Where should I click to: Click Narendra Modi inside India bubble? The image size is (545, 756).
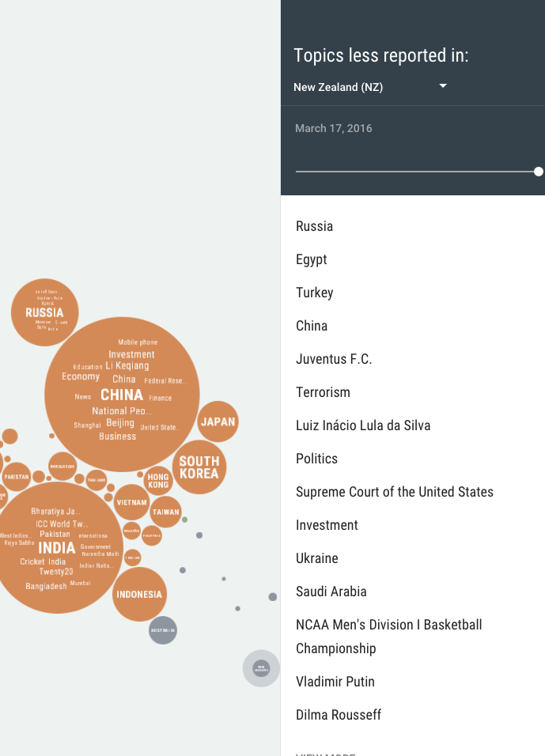point(100,554)
